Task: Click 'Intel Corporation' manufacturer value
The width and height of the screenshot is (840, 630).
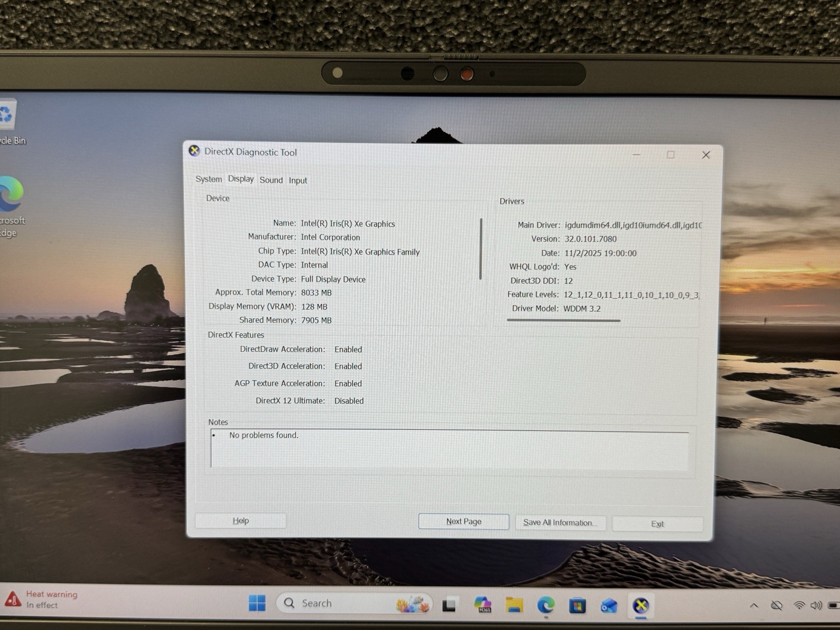Action: point(330,237)
